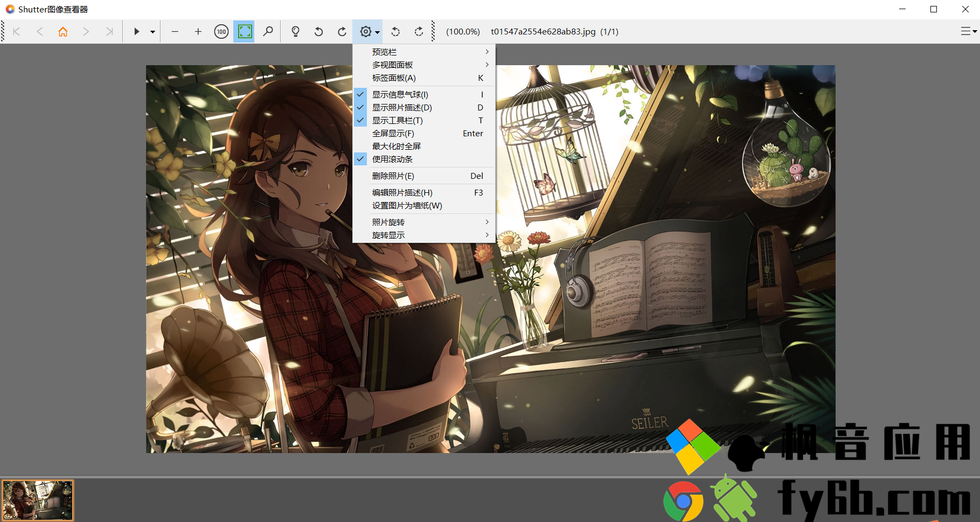Select 删除照片(E) menu item
Screen dimensions: 980x522
click(424, 176)
